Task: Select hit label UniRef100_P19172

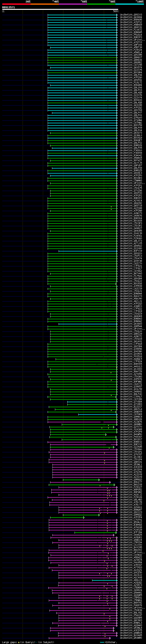Action: 131,82
